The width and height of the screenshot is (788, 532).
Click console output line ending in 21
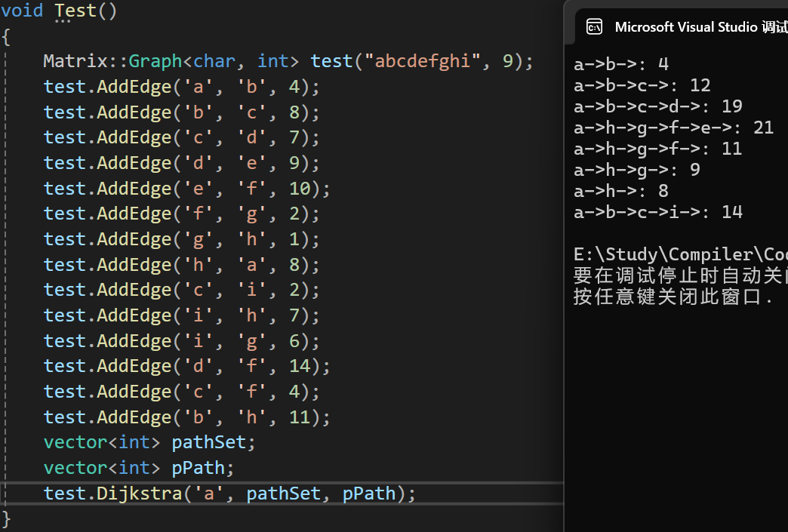[x=673, y=128]
